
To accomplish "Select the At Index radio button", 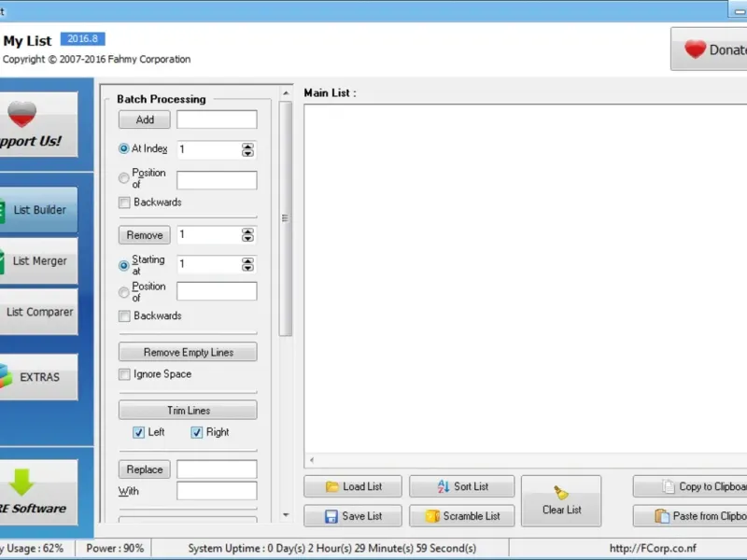I will [x=123, y=148].
